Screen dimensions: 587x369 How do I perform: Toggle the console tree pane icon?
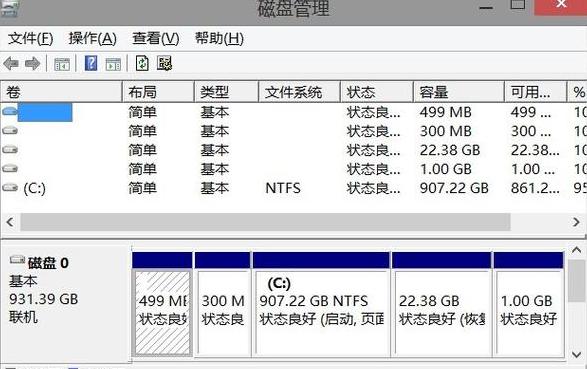pos(62,64)
